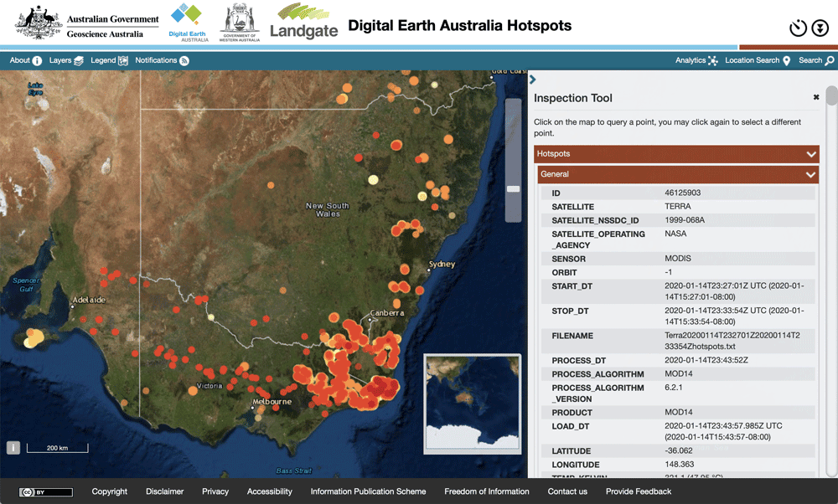The image size is (838, 504).
Task: Click the SENSOR value MODIS
Action: click(678, 259)
